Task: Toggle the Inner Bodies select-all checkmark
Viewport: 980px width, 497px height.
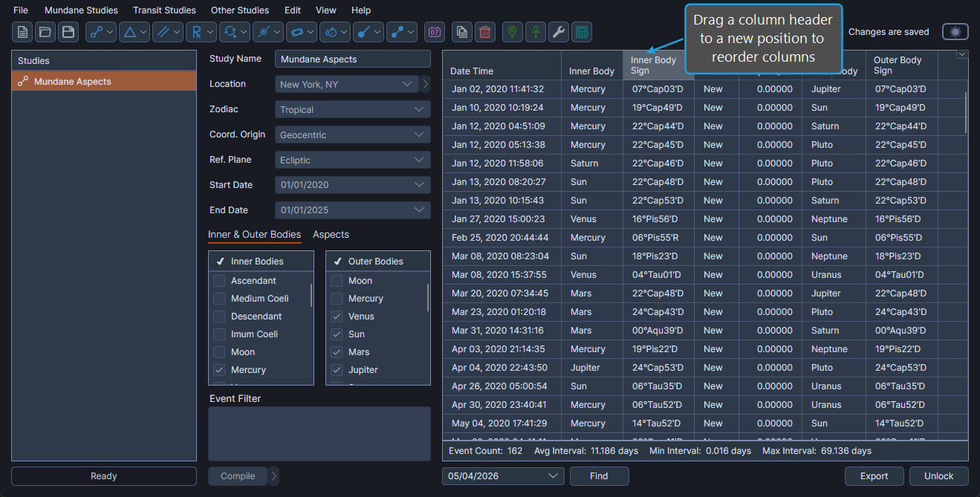Action: (x=220, y=262)
